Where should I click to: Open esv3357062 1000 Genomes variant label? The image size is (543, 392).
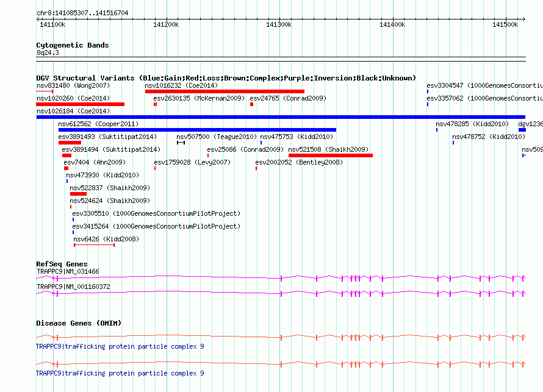484,98
